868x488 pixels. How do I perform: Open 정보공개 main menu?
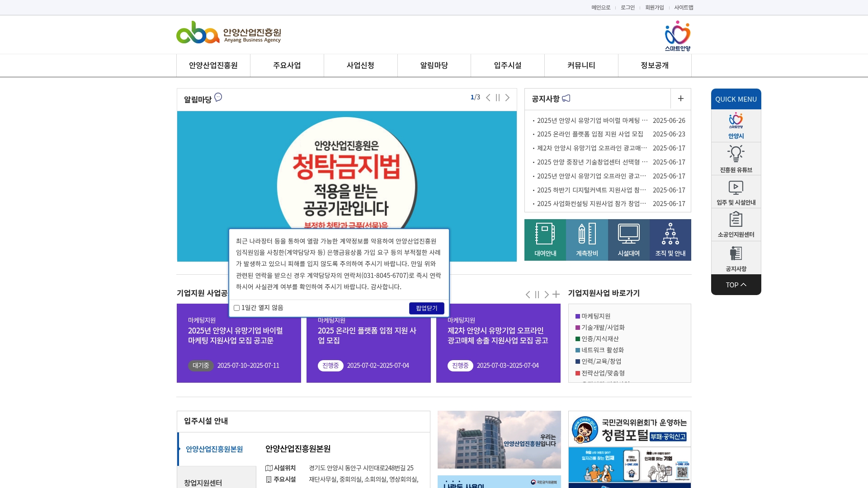coord(655,66)
